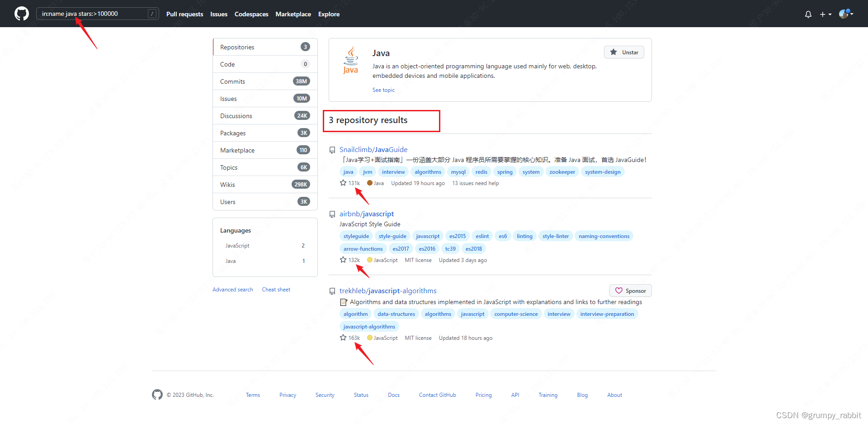Image resolution: width=868 pixels, height=424 pixels.
Task: Click repo icon beside Snailclimb/JavaGuide
Action: pyautogui.click(x=332, y=150)
